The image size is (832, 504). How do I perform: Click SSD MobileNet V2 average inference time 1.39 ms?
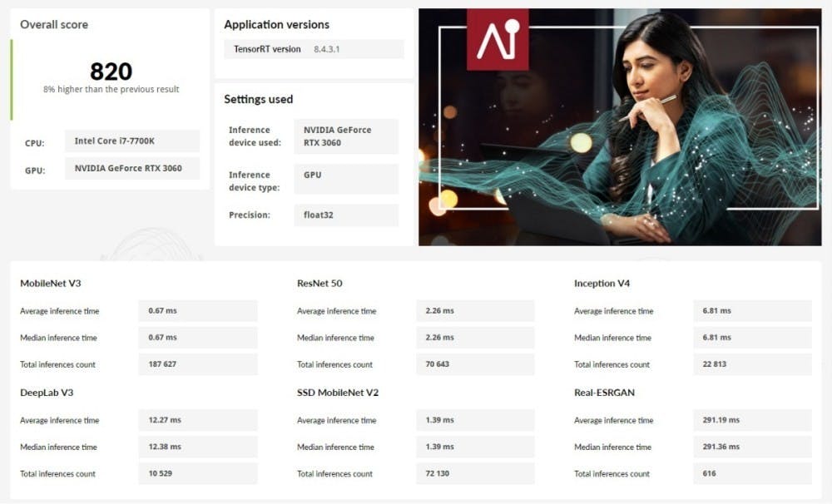point(475,420)
